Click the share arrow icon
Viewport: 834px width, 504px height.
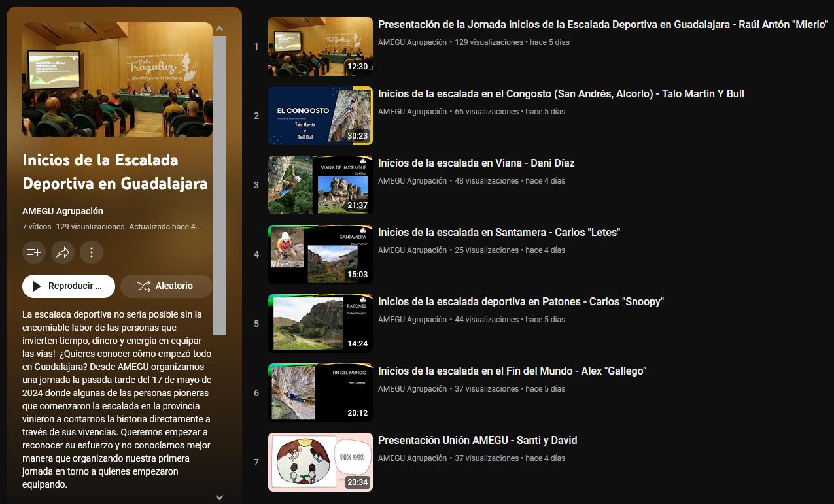coord(63,252)
